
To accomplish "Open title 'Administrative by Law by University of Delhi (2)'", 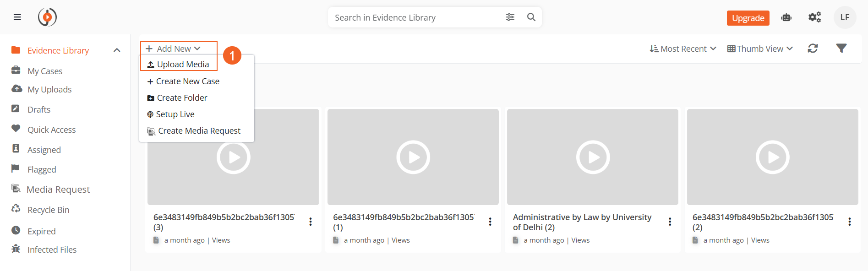I will (x=582, y=222).
